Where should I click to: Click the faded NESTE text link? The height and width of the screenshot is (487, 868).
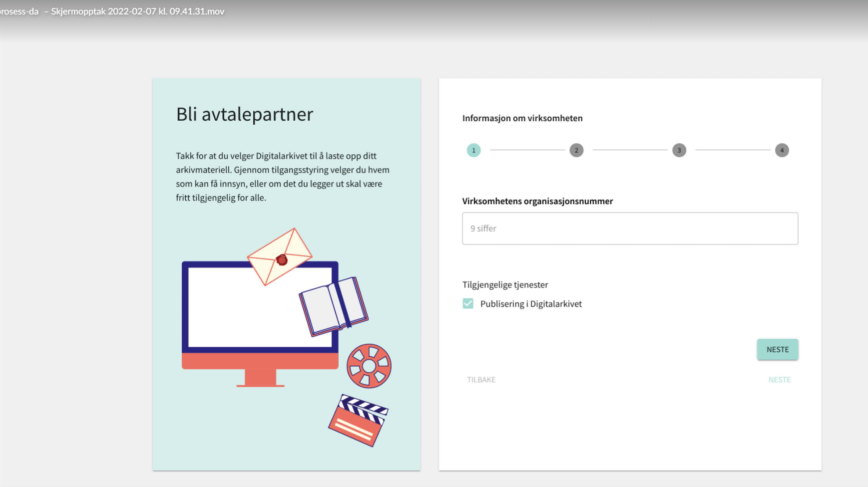pyautogui.click(x=780, y=380)
